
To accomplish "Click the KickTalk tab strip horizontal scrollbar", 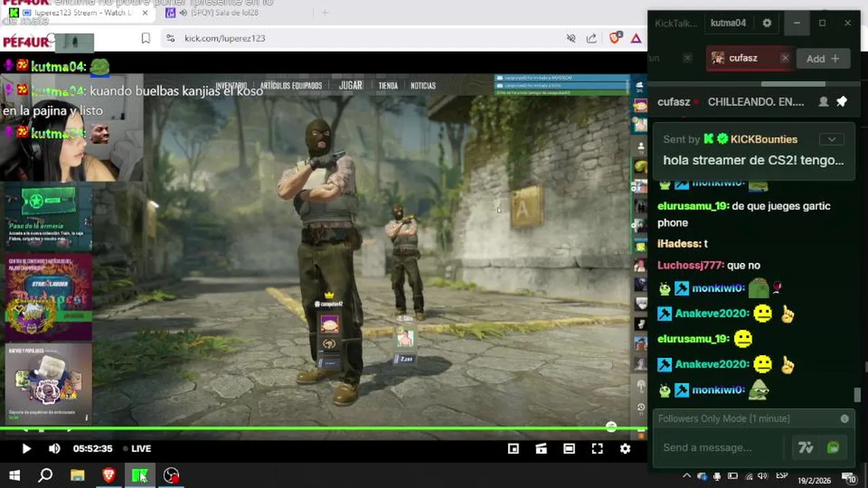I will 793,84.
